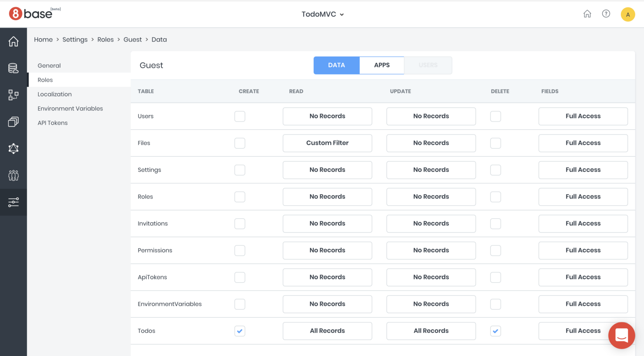Open the Update setting for the Roles table
The image size is (644, 356).
pyautogui.click(x=431, y=197)
